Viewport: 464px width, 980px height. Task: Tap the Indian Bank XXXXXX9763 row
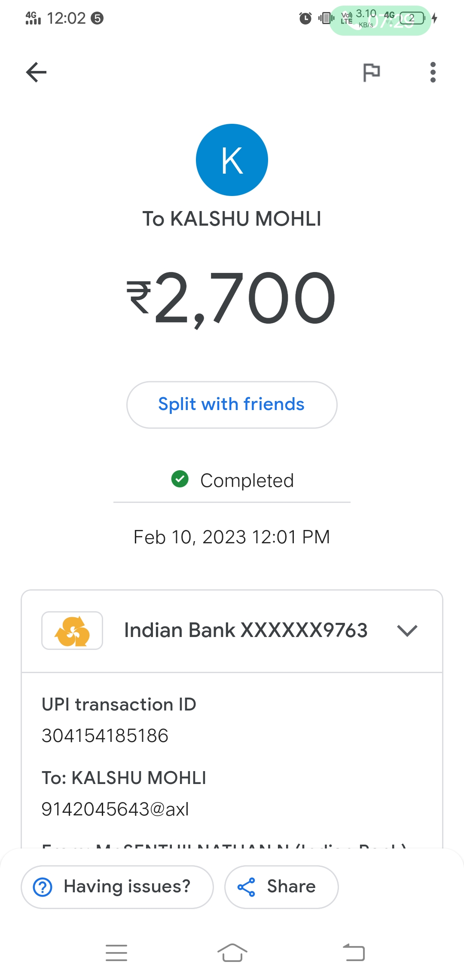coord(245,631)
